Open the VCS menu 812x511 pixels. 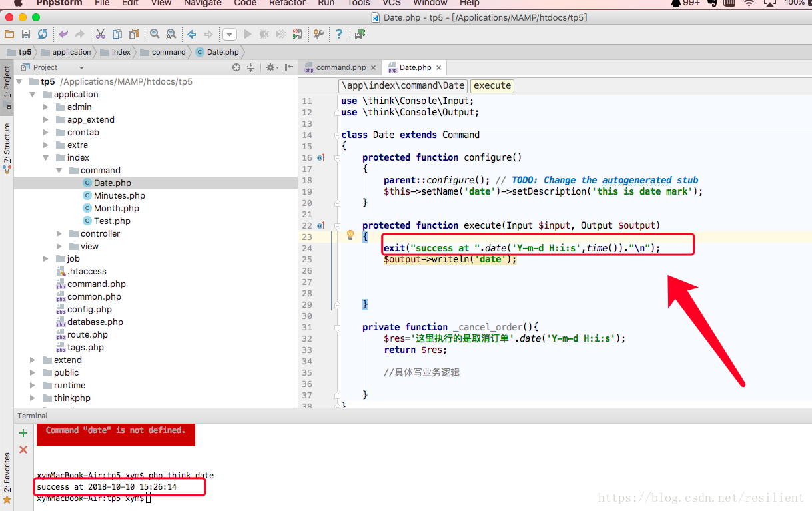click(x=392, y=3)
